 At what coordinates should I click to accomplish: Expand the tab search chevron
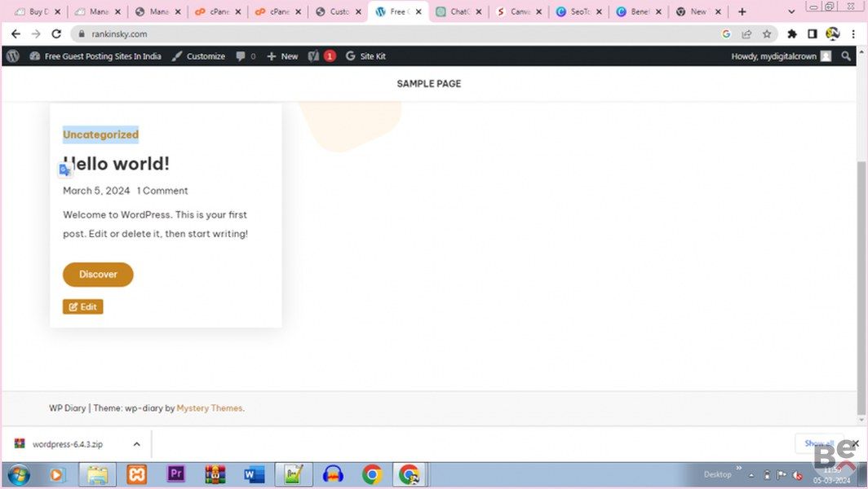tap(791, 12)
